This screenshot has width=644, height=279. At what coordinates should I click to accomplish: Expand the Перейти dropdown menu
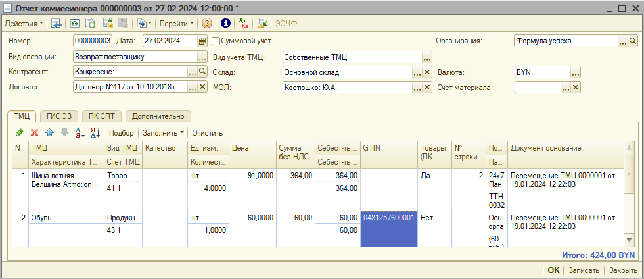pos(176,23)
